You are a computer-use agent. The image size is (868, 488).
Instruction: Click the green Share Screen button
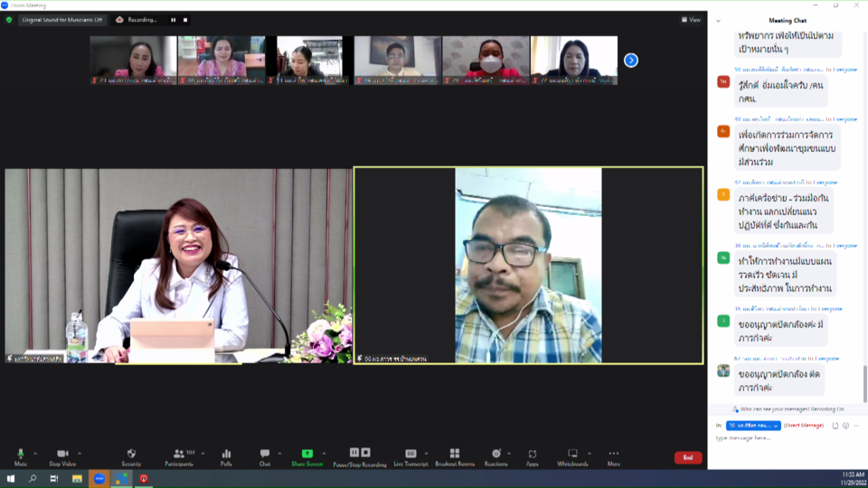tap(307, 457)
